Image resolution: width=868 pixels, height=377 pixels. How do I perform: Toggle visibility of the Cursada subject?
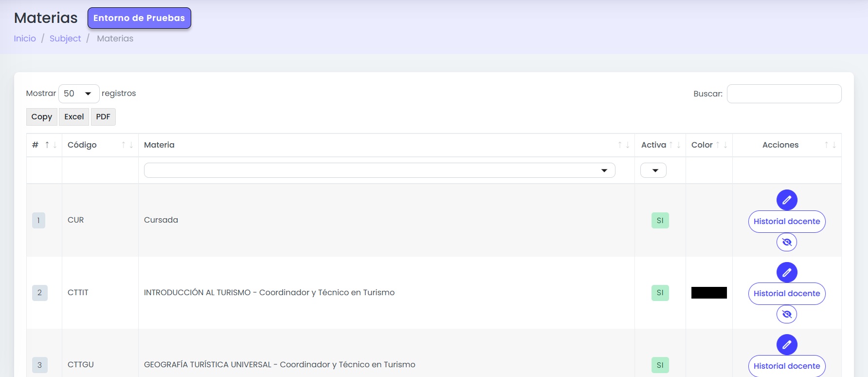(x=787, y=242)
